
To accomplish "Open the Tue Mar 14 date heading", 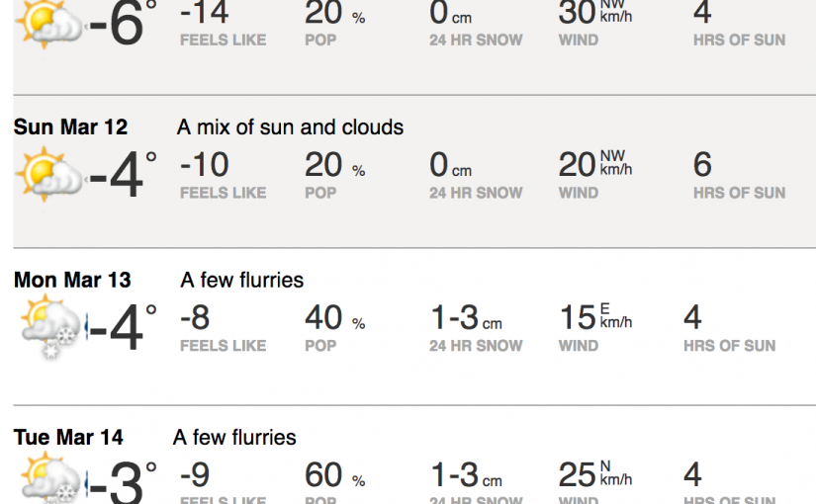I will (x=69, y=437).
